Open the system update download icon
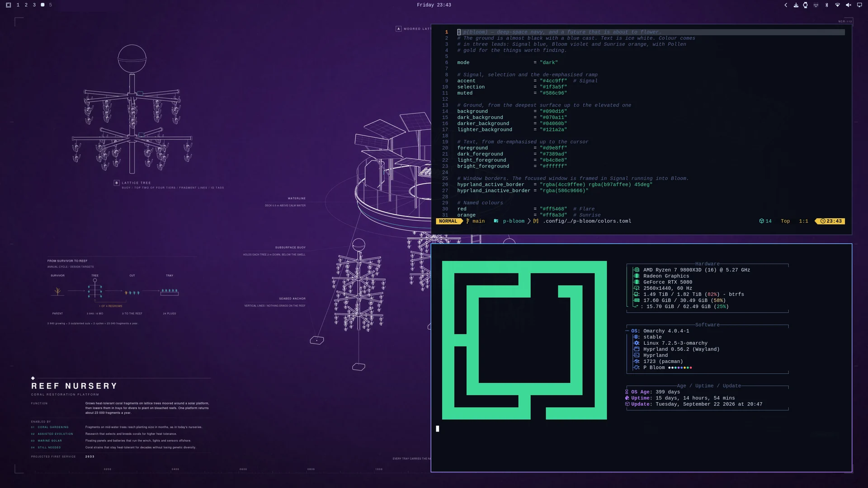Screen dimensions: 868x488 click(796, 5)
